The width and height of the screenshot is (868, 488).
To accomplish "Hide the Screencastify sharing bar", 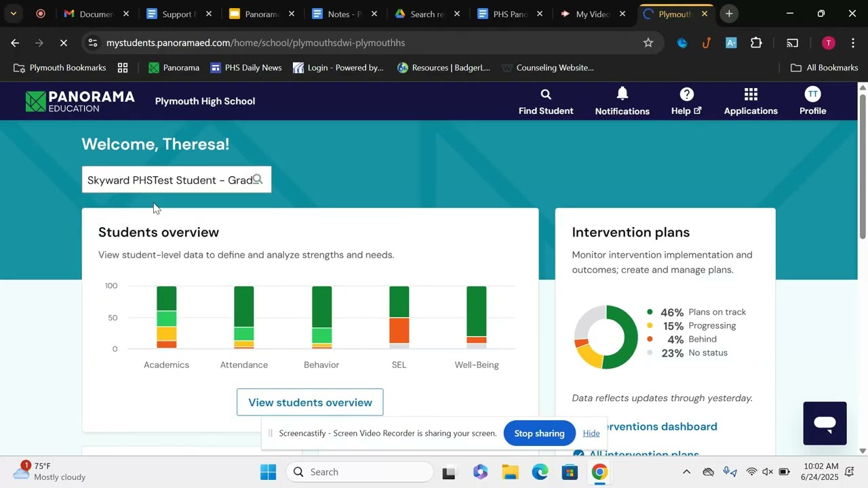I will point(591,433).
